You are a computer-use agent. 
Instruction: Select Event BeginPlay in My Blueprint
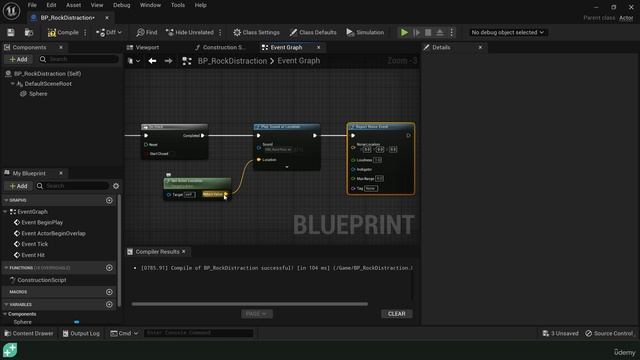42,222
